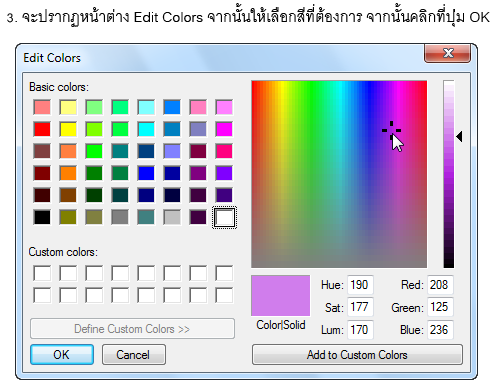
Task: Select the hot pink basic color
Action: click(x=224, y=151)
